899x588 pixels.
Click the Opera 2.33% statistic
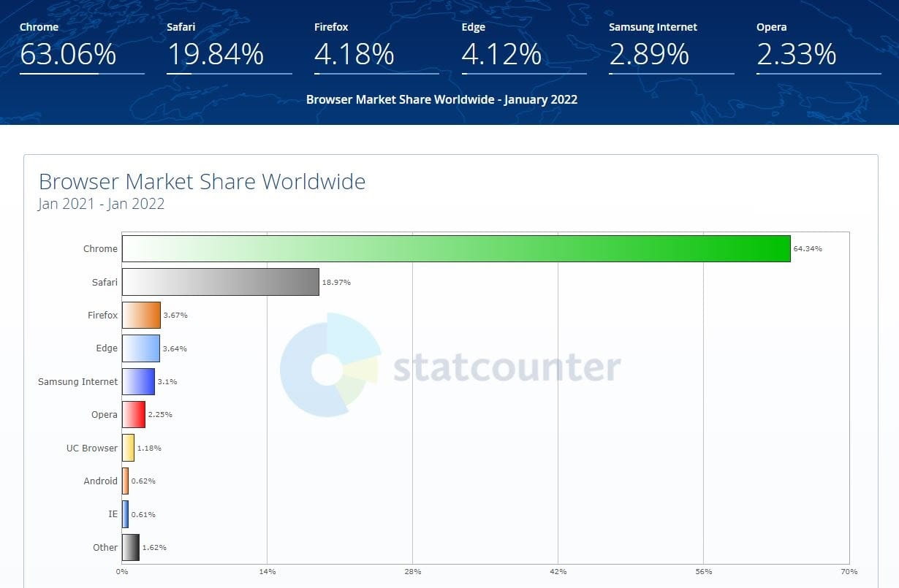pos(796,53)
